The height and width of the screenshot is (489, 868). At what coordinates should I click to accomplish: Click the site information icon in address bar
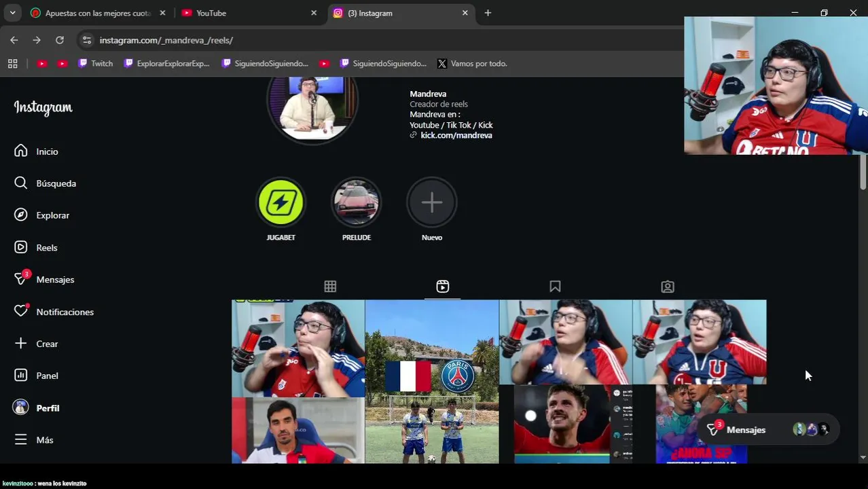86,40
